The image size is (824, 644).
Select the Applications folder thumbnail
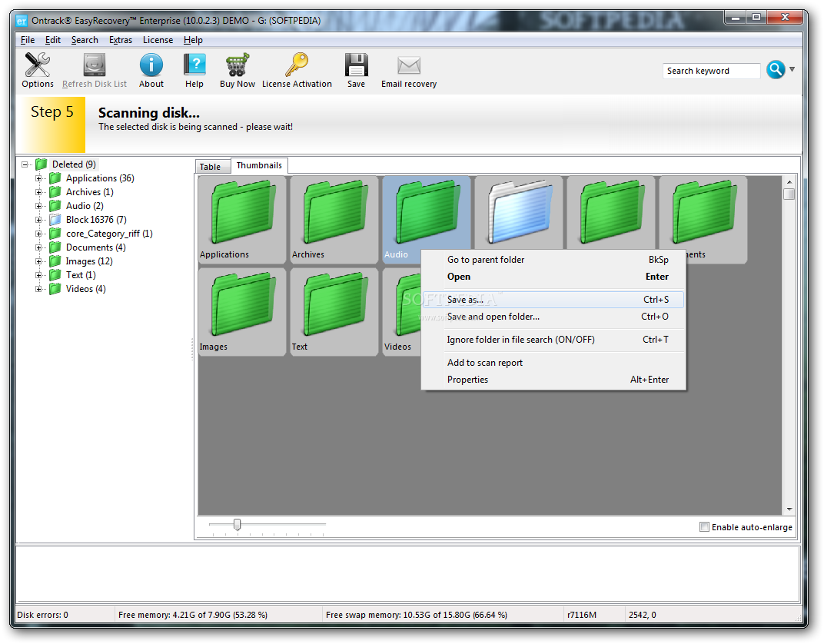click(x=242, y=220)
